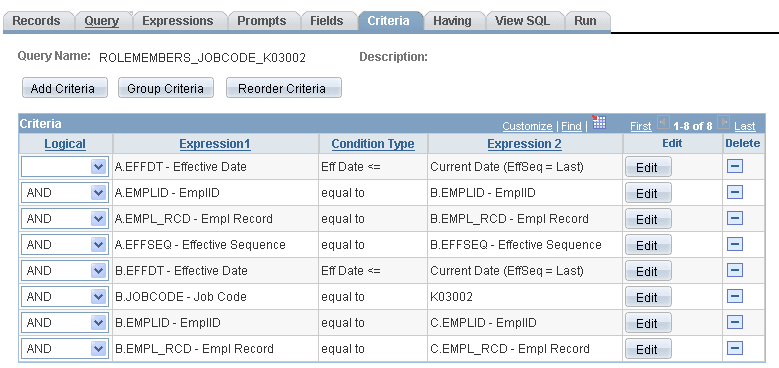Select the Criteria tab
This screenshot has width=779, height=368.
pyautogui.click(x=389, y=21)
